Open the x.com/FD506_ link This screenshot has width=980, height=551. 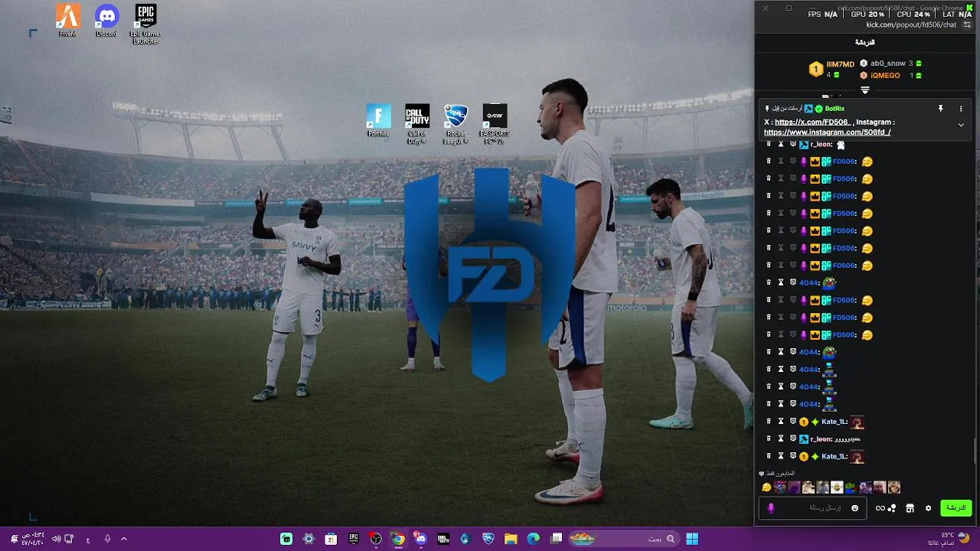pyautogui.click(x=812, y=122)
